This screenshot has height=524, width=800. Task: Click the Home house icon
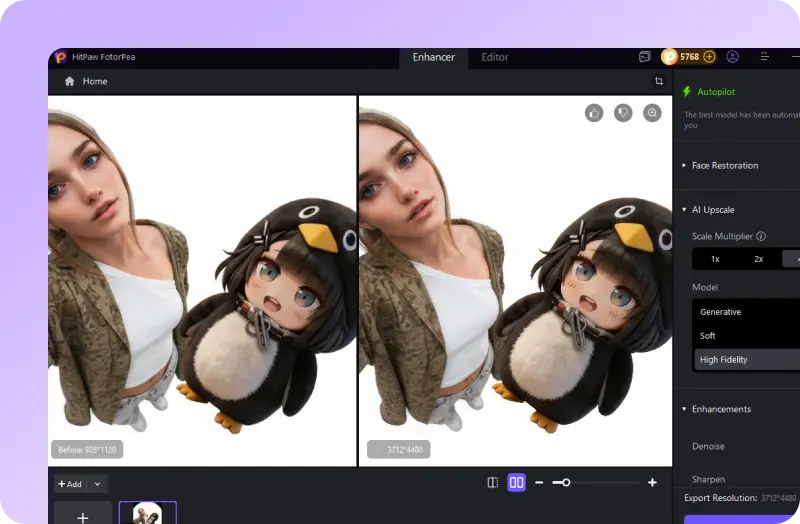tap(69, 81)
